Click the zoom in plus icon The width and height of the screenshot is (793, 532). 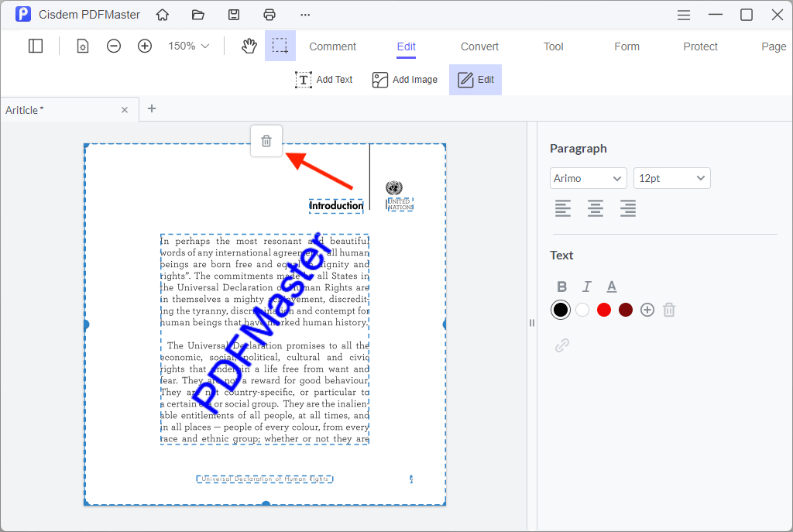[x=145, y=46]
